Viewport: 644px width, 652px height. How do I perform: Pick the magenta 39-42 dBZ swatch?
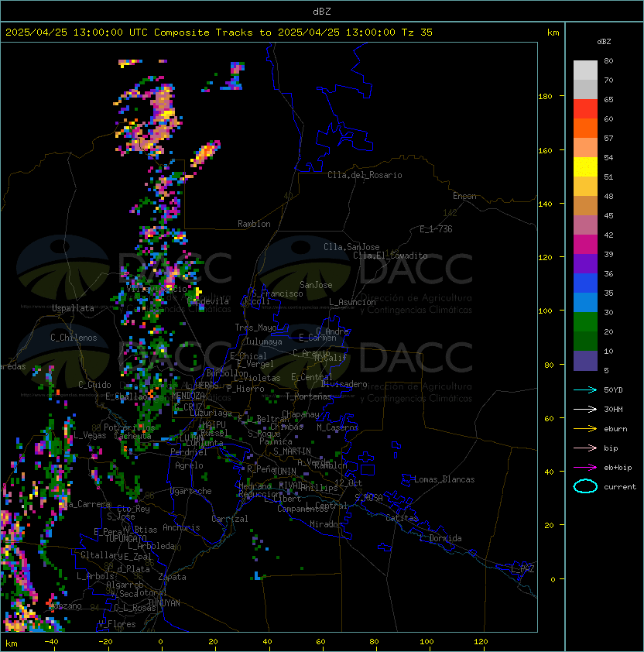585,245
